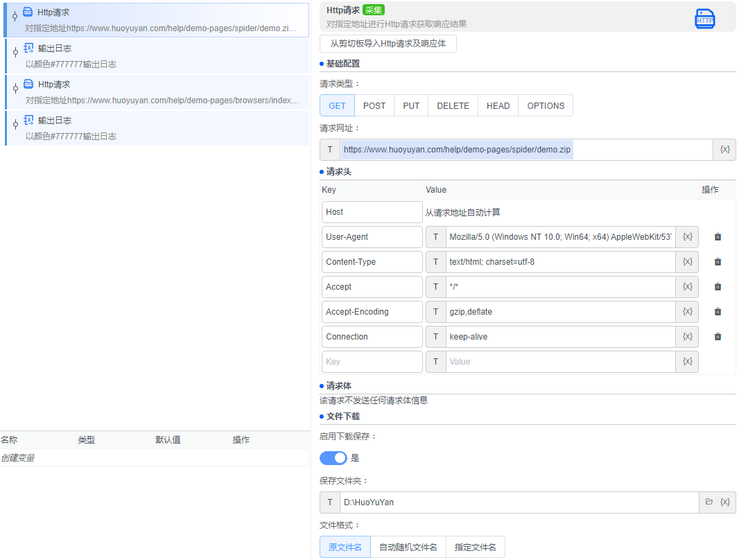Import Http request from clipboard
Viewport: 739px width, 560px height.
(x=388, y=44)
